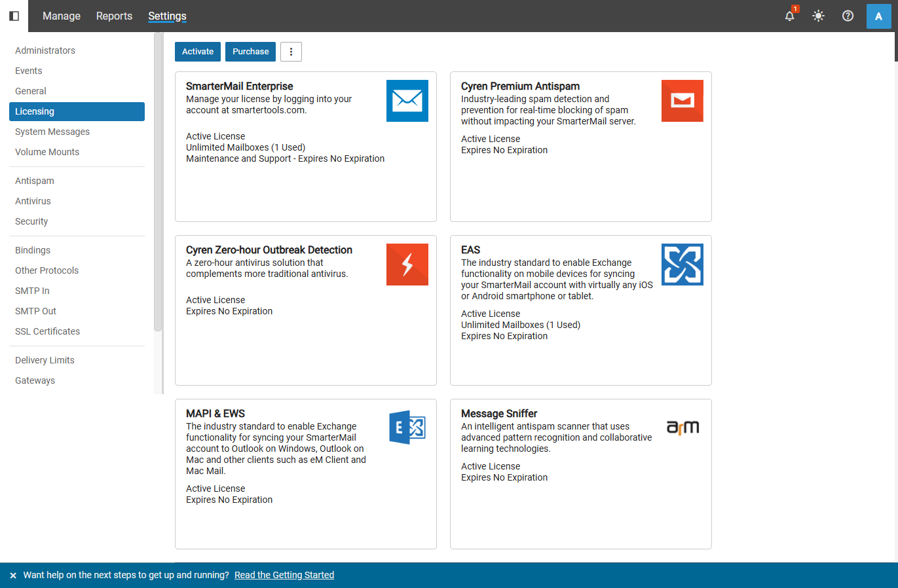
Task: Expand the three-dot more actions menu
Action: pos(291,52)
